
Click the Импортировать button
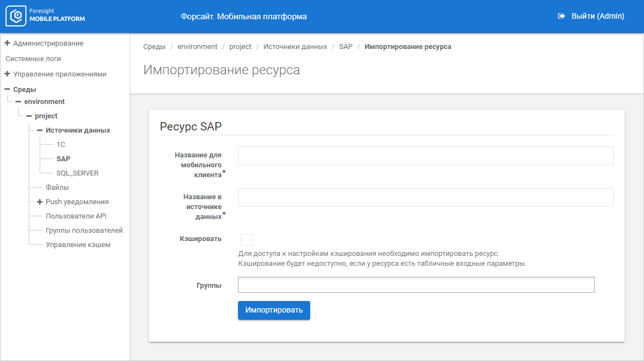click(x=274, y=310)
